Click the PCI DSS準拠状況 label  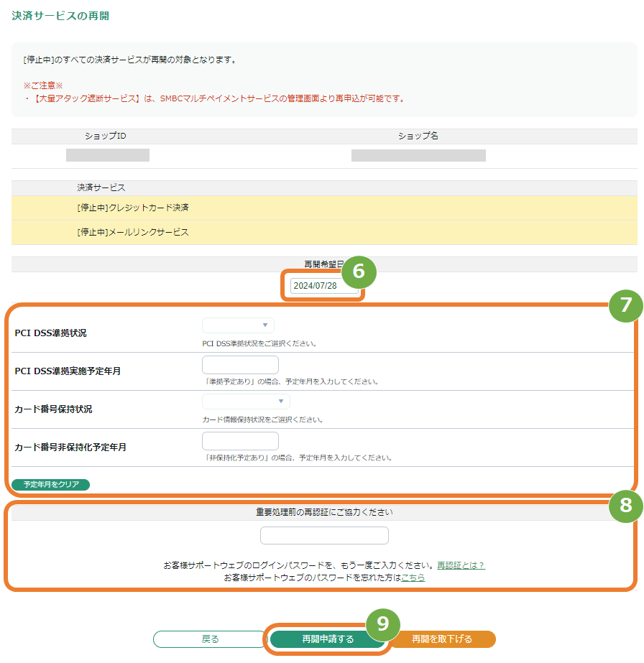pos(51,333)
